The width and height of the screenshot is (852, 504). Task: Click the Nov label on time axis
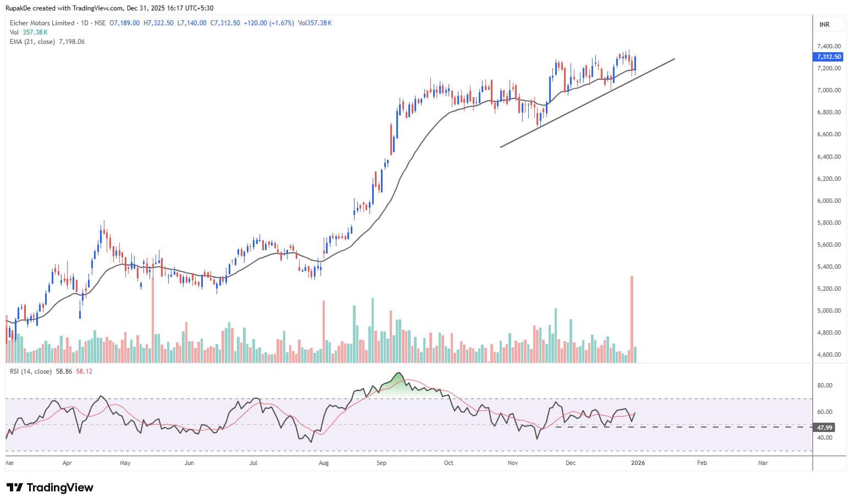pyautogui.click(x=513, y=463)
